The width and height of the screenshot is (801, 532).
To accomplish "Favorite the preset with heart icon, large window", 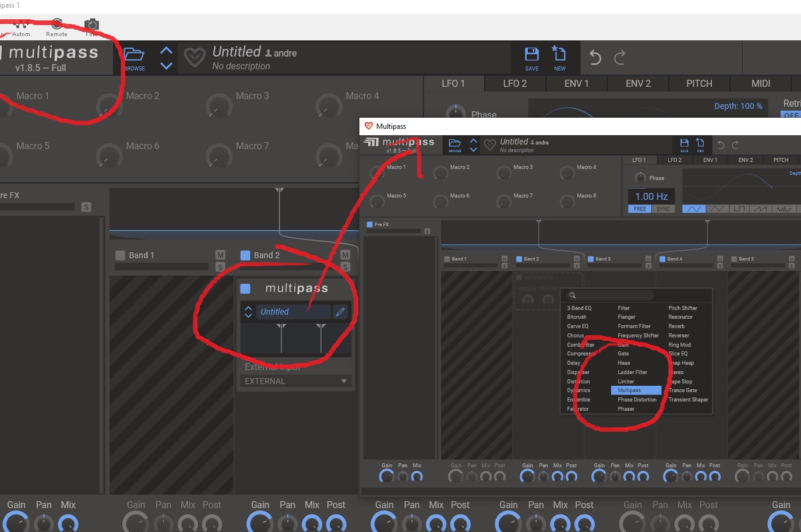I will coord(195,57).
